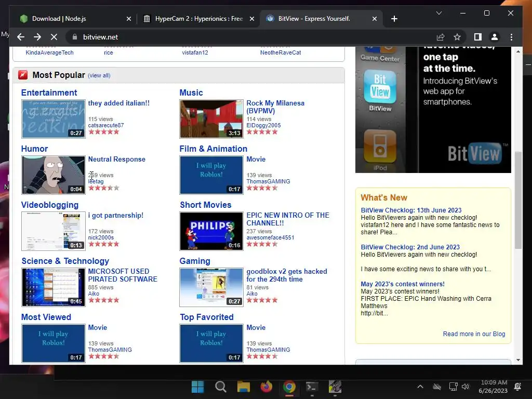Click the scrollbar down arrow
Viewport: 532px width, 399px height.
click(x=518, y=361)
